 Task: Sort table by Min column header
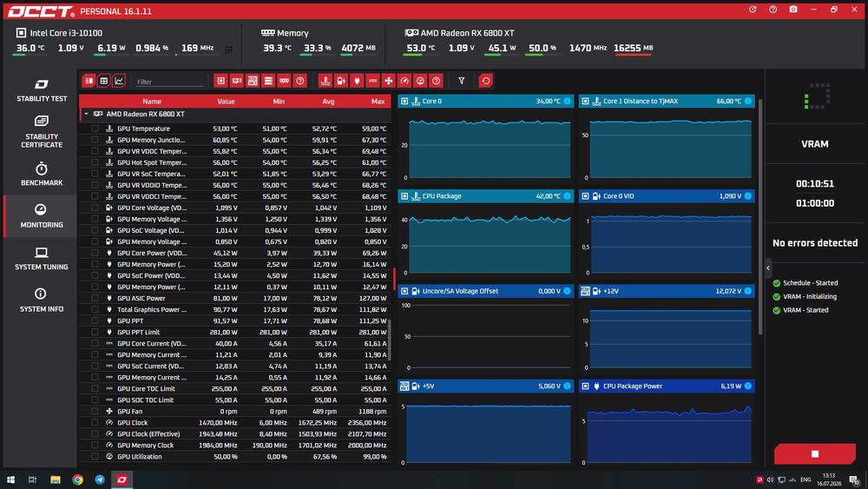click(279, 102)
